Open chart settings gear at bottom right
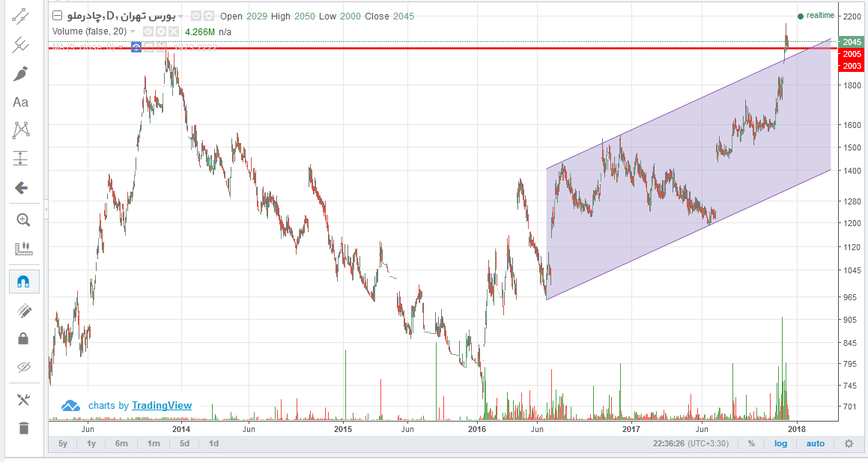Viewport: 868px width, 462px height. click(x=849, y=443)
